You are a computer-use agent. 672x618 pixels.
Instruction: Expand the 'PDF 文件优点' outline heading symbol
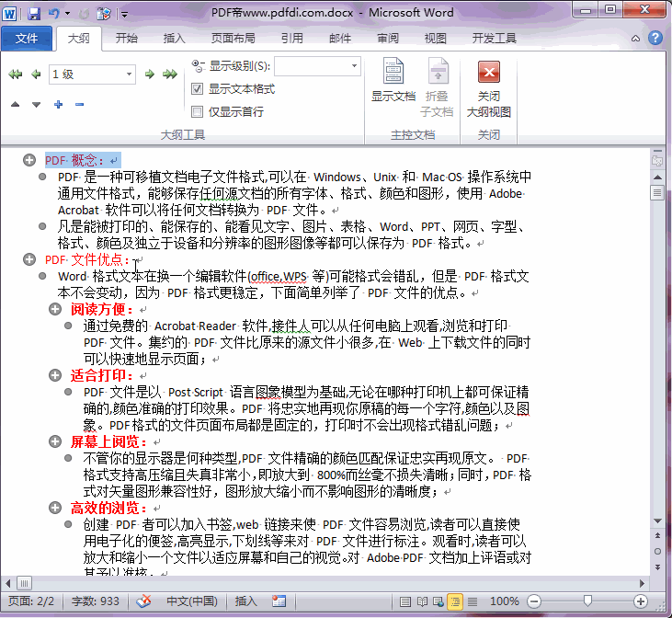tap(29, 259)
